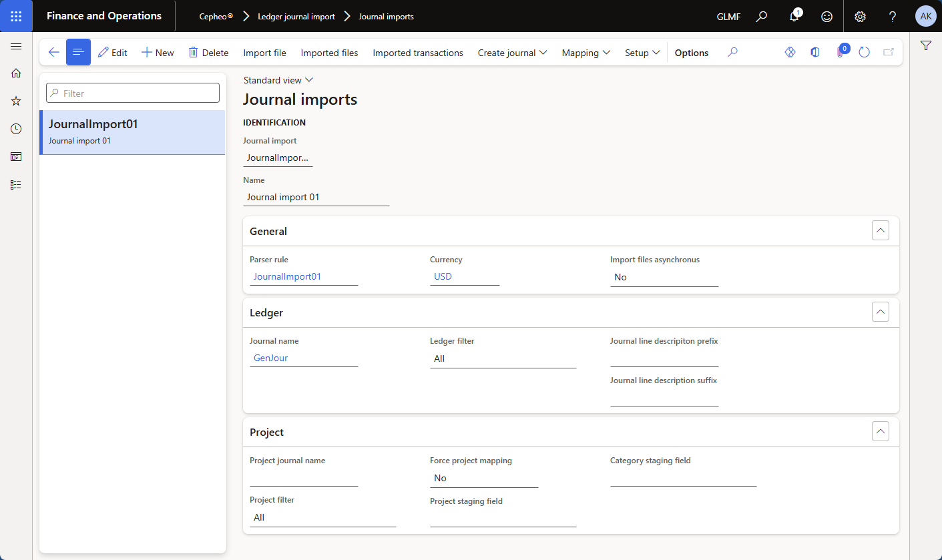Click the Import file button
Viewport: 942px width, 560px height.
tap(264, 53)
